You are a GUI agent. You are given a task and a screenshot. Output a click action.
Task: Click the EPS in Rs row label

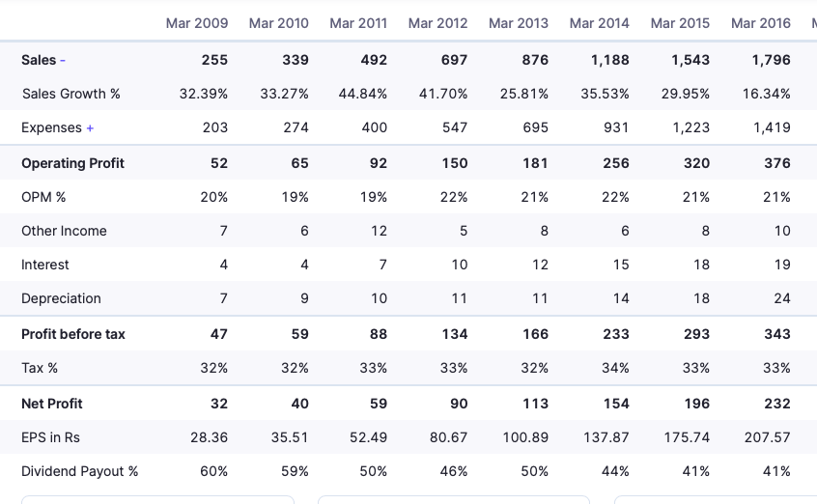50,437
